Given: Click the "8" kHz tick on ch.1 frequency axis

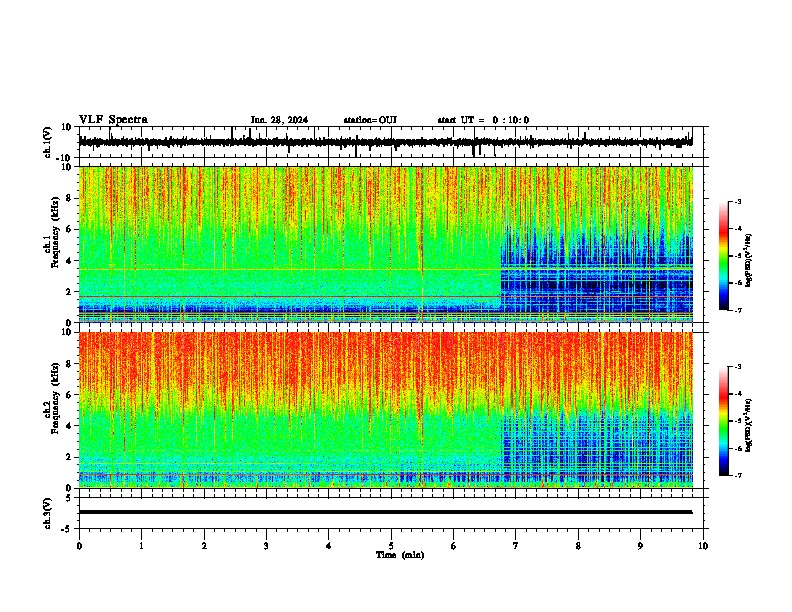Looking at the screenshot, I should pyautogui.click(x=70, y=198).
